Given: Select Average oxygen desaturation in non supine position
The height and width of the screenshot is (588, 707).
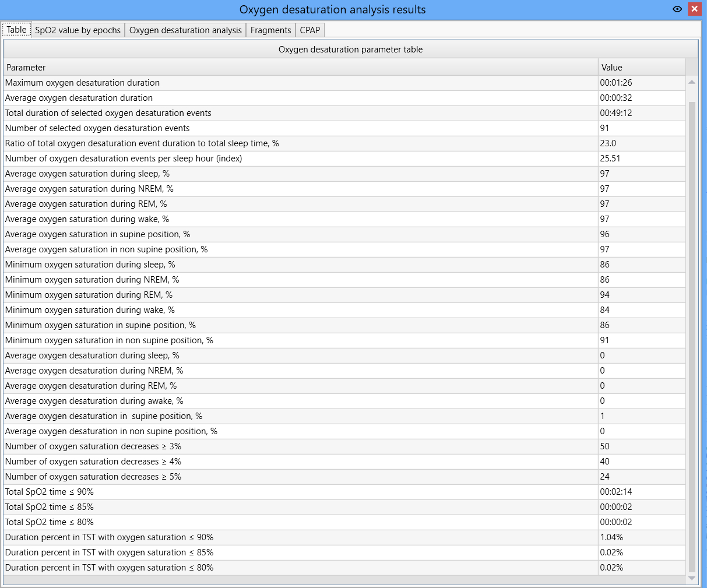Looking at the screenshot, I should [344, 431].
